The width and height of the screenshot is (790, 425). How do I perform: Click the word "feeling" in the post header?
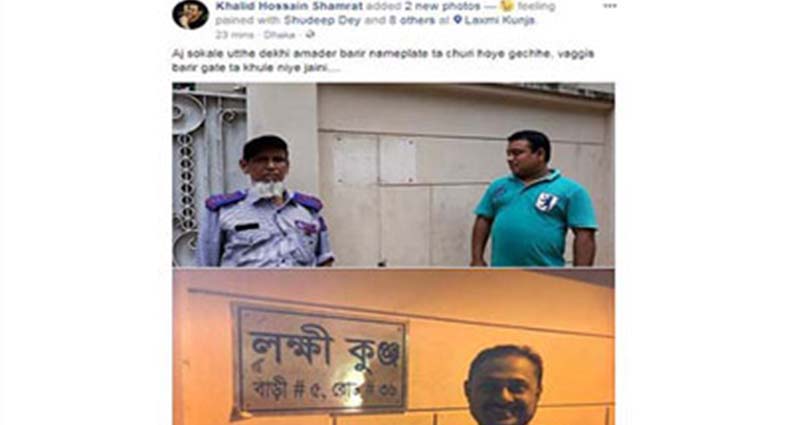535,6
